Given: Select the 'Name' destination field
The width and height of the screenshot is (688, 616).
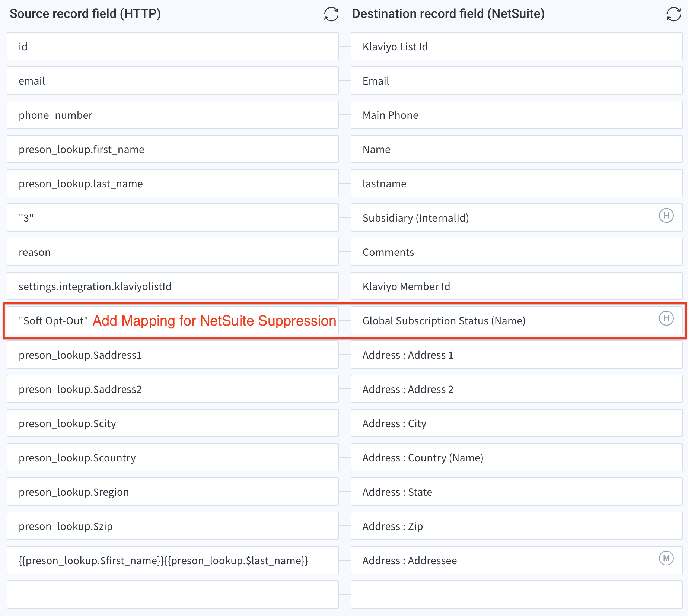Looking at the screenshot, I should coord(517,149).
